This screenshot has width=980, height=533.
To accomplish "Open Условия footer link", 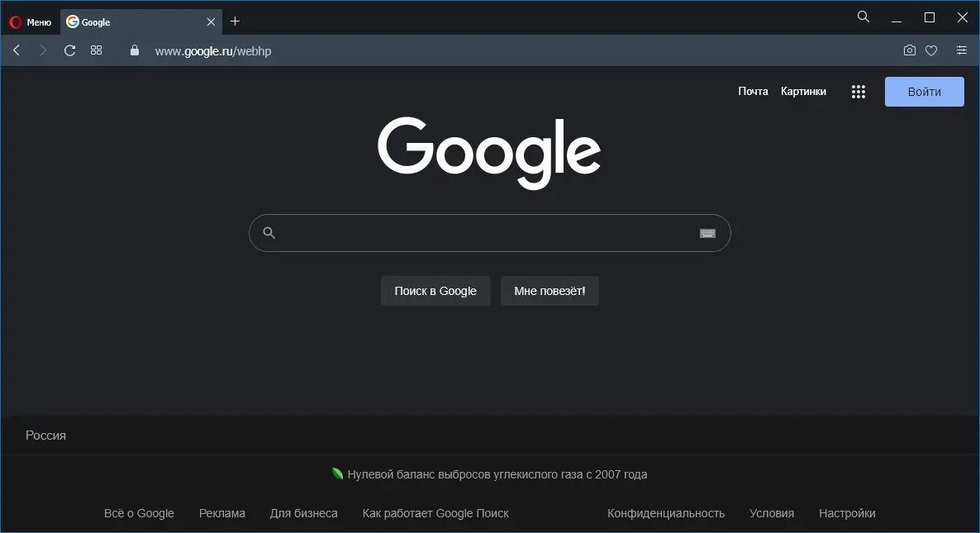I will point(772,513).
